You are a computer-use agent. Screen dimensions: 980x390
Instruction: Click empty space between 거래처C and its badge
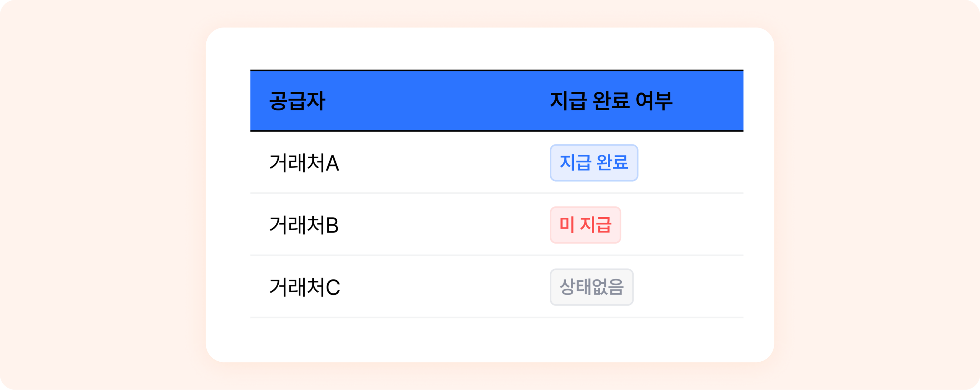pyautogui.click(x=444, y=287)
